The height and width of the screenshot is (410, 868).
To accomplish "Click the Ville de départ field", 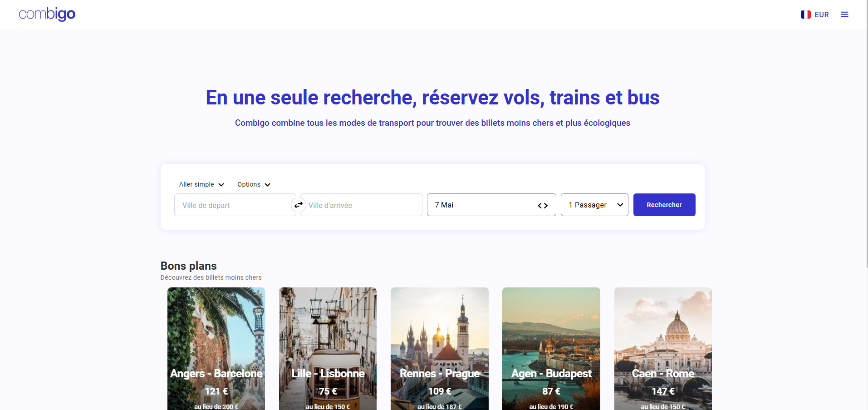I will coord(235,205).
